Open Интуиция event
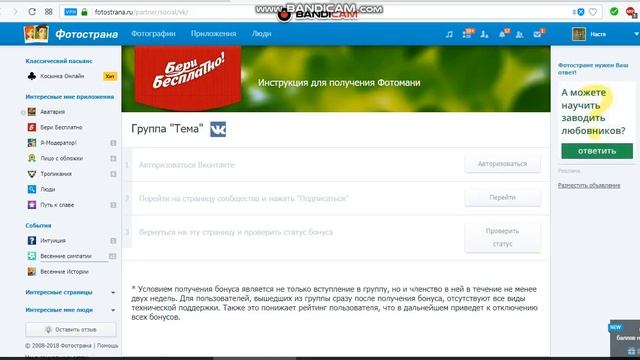This screenshot has width=640, height=360. pyautogui.click(x=53, y=241)
